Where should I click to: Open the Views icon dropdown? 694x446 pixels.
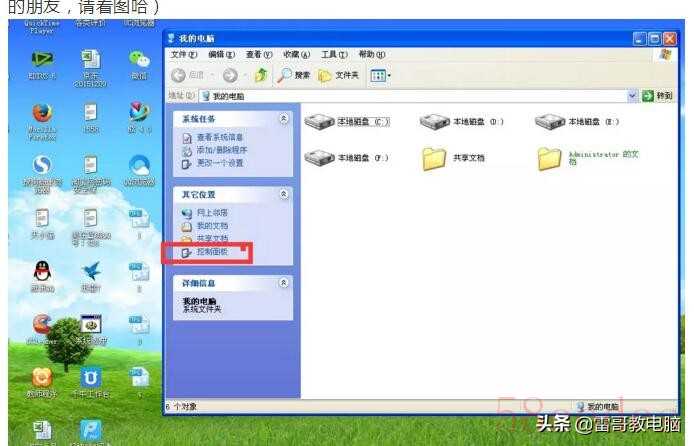[x=380, y=76]
